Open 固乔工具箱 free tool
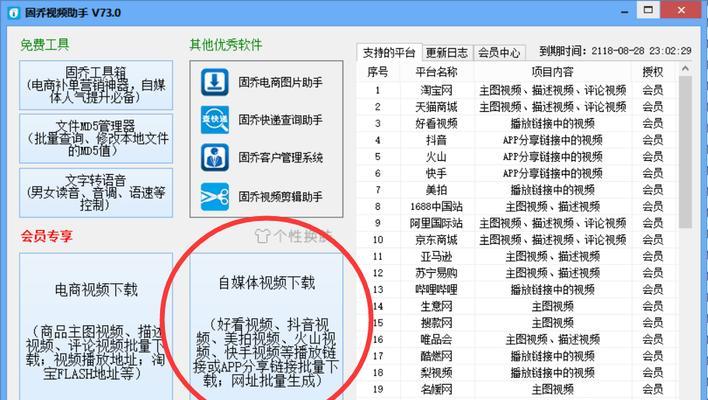Image resolution: width=708 pixels, height=400 pixels. [x=96, y=85]
